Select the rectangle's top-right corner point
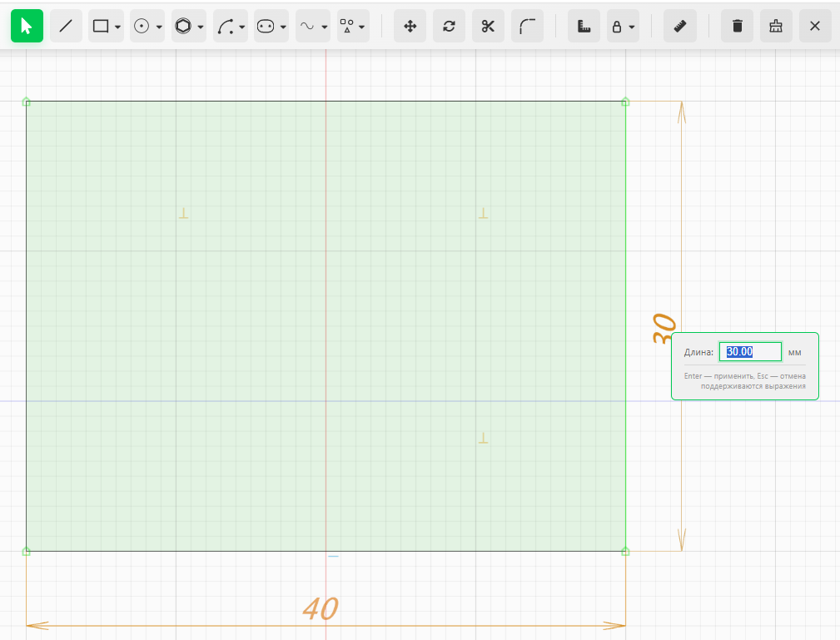Viewport: 840px width, 640px height. tap(625, 102)
